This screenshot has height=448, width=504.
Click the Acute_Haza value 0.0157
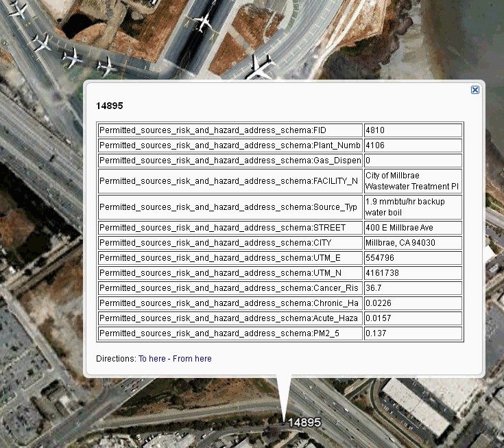(x=377, y=318)
